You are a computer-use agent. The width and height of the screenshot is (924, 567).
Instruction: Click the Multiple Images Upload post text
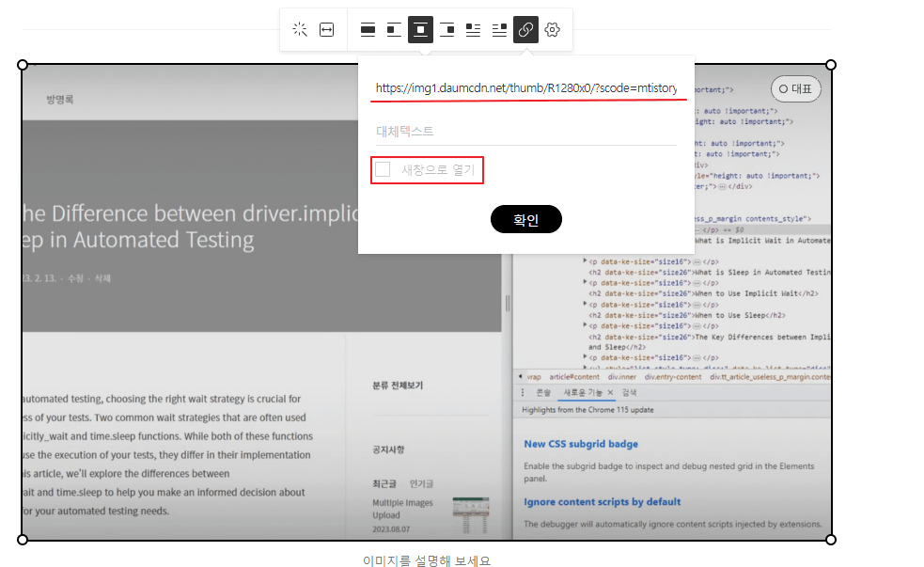(402, 509)
